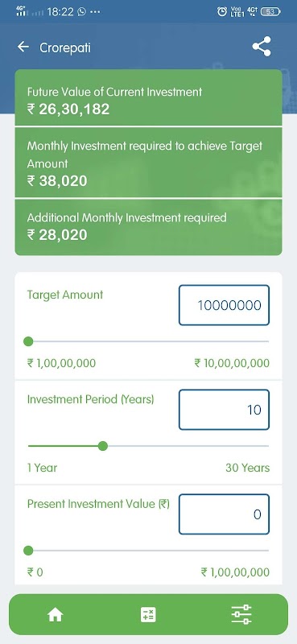This screenshot has height=644, width=297.
Task: Click the Target Amount input field
Action: [224, 305]
